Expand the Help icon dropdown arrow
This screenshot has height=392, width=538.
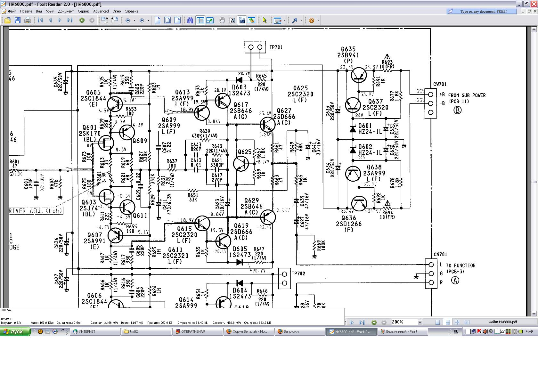click(x=318, y=20)
